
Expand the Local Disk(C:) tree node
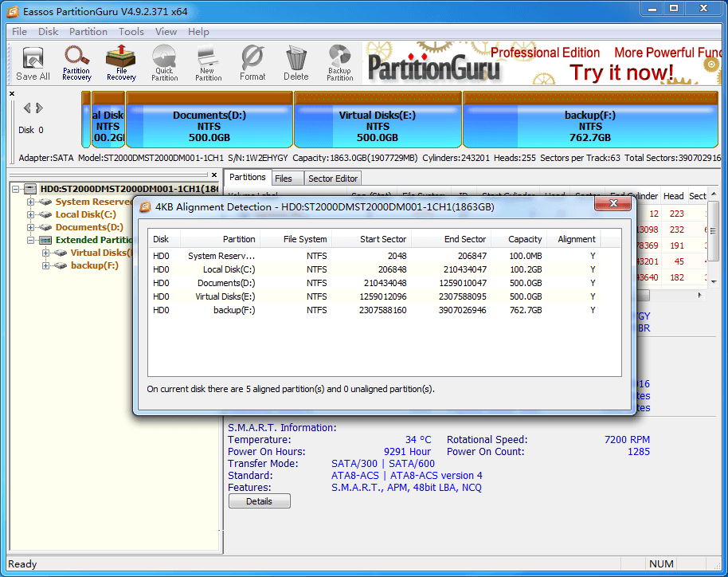[x=30, y=214]
